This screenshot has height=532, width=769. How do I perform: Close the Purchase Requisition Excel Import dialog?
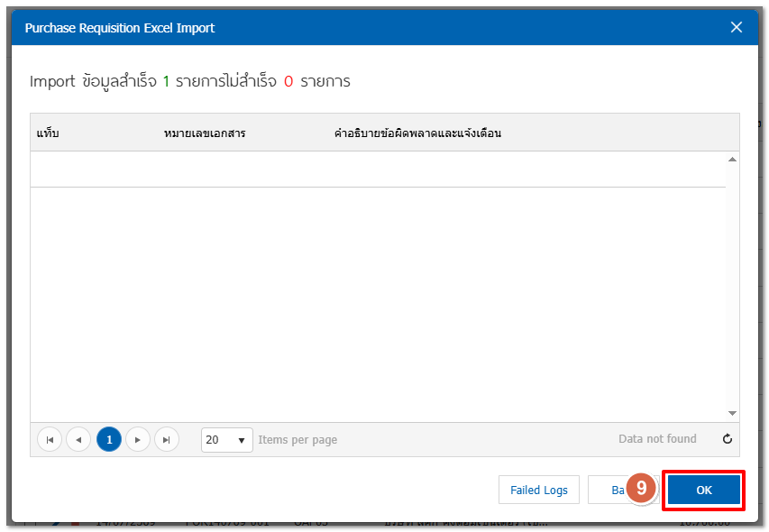click(737, 27)
